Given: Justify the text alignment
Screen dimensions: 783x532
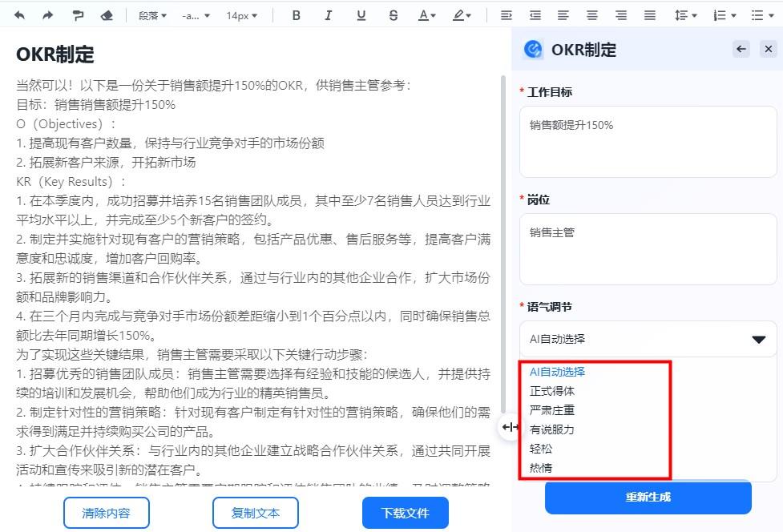Looking at the screenshot, I should 649,14.
